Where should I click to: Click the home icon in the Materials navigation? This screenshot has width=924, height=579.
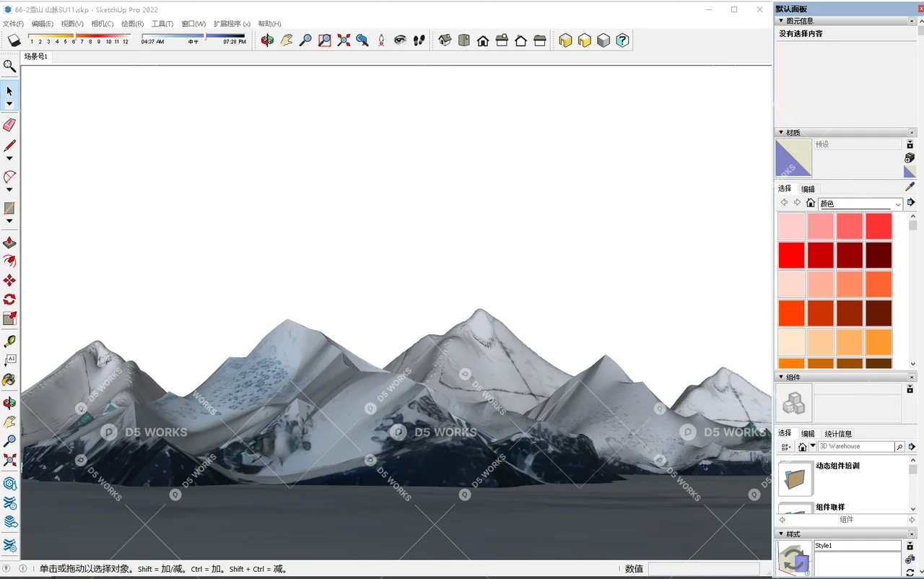[x=811, y=202]
